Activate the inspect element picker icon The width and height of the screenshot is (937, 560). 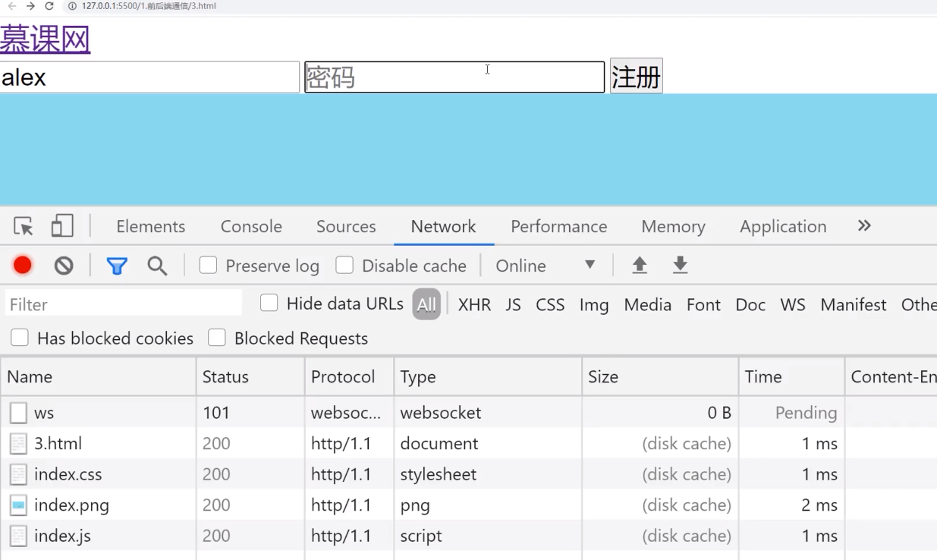click(x=24, y=226)
